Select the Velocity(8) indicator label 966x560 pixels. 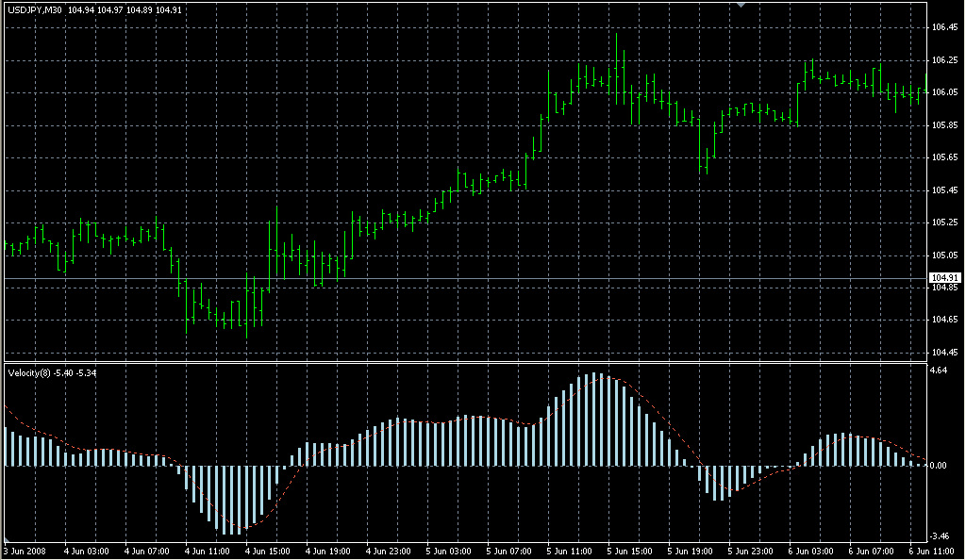point(30,373)
